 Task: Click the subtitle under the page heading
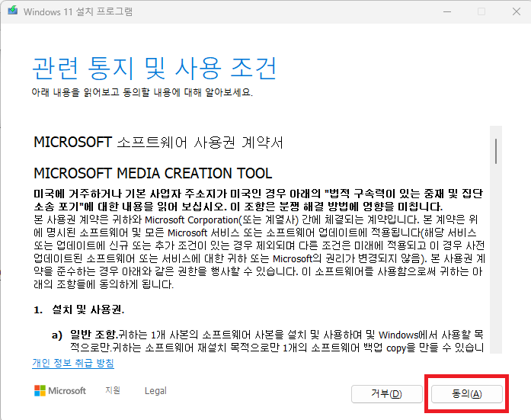(x=142, y=92)
